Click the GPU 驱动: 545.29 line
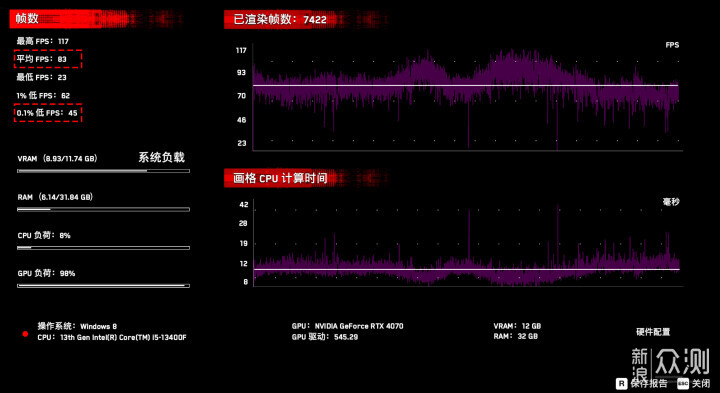 click(x=325, y=337)
